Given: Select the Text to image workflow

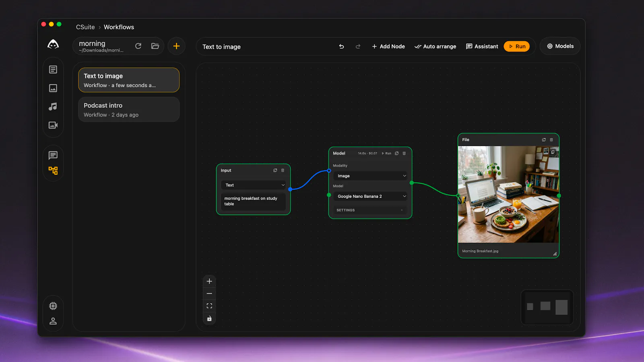Looking at the screenshot, I should pos(129,80).
